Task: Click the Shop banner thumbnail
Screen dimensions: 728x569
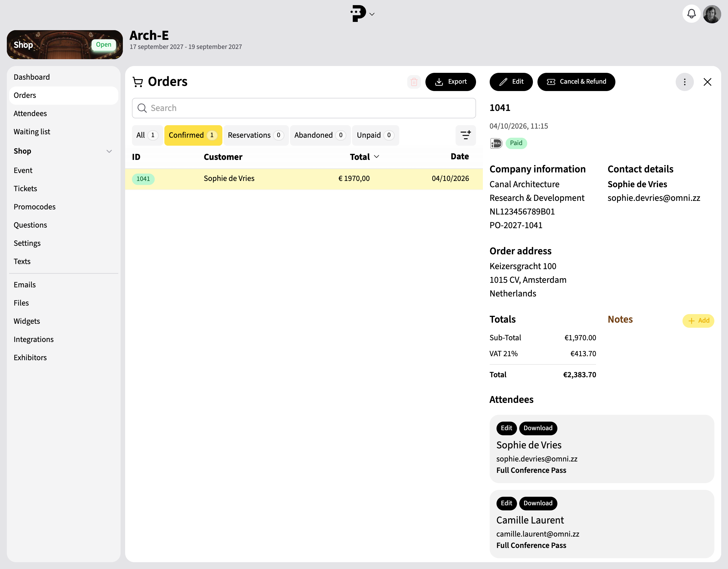Action: tap(65, 45)
